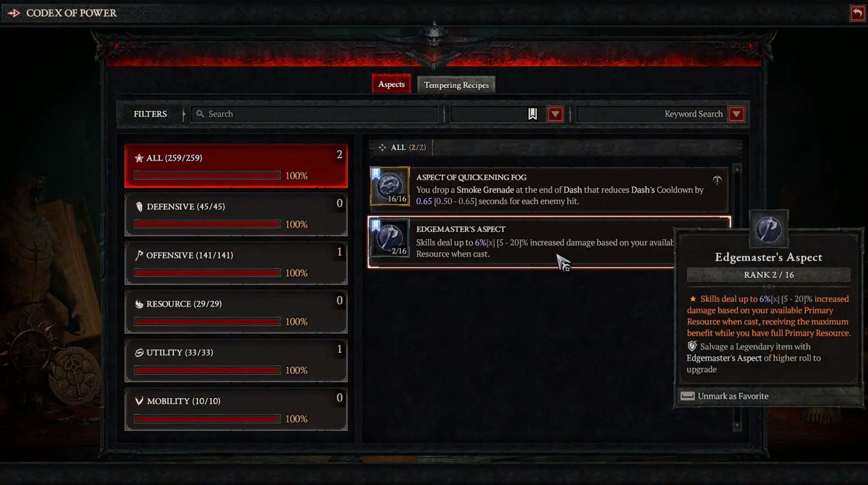
Task: Click the tooltip's Edgemaster axe emblem
Action: click(x=769, y=229)
